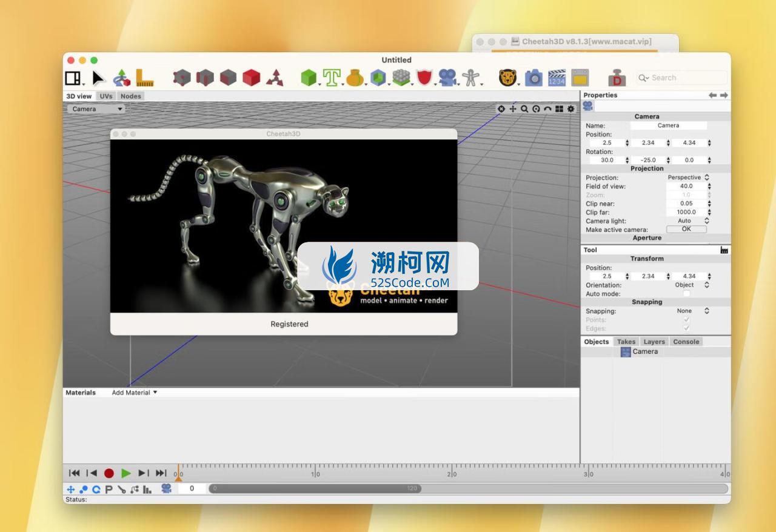Toggle the scale keyframe two-dots icon
This screenshot has height=532, width=776.
[84, 489]
